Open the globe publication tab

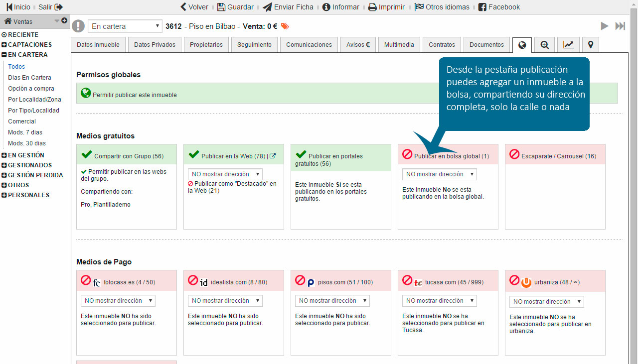pyautogui.click(x=522, y=45)
